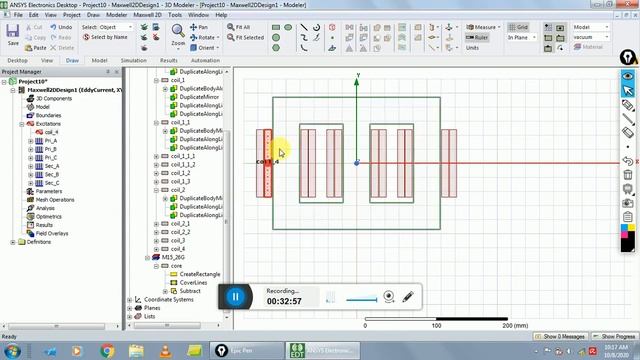Open the Modeler menu

coord(116,15)
